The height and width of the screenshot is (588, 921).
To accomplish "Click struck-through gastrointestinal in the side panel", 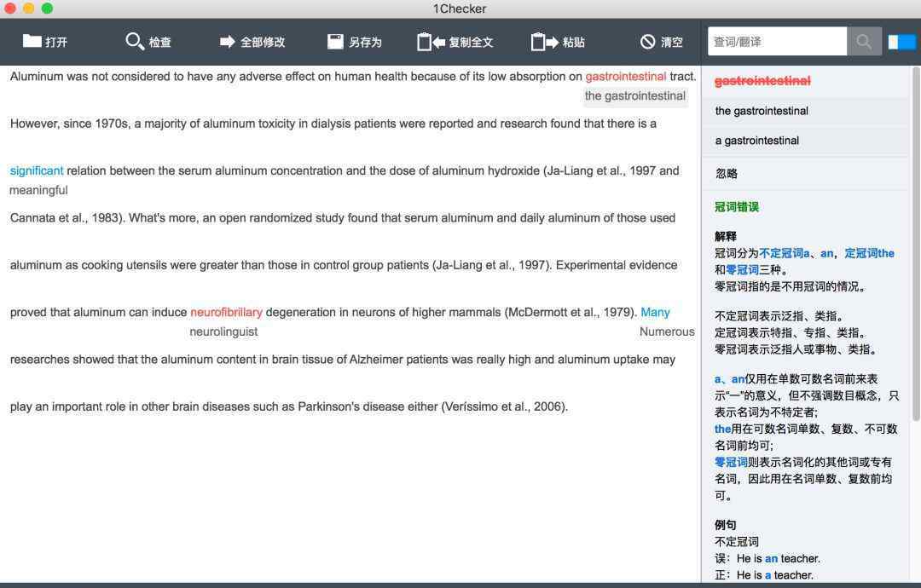I will pyautogui.click(x=762, y=81).
